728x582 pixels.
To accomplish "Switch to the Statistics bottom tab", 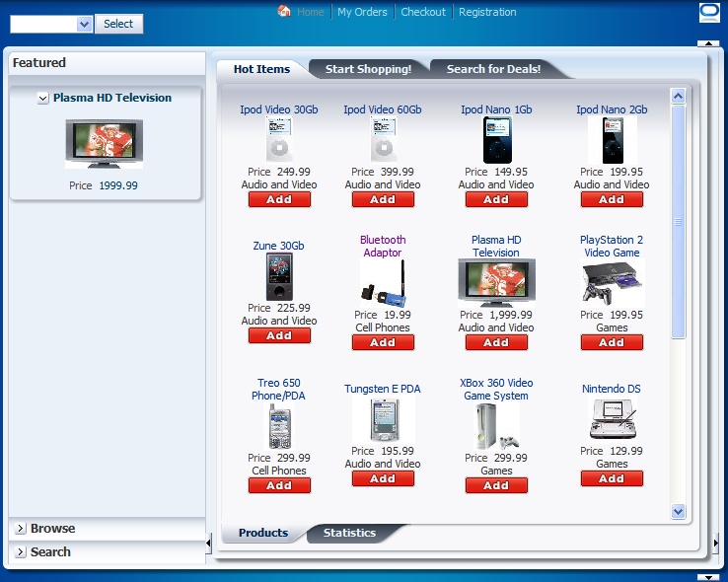I will pos(349,533).
